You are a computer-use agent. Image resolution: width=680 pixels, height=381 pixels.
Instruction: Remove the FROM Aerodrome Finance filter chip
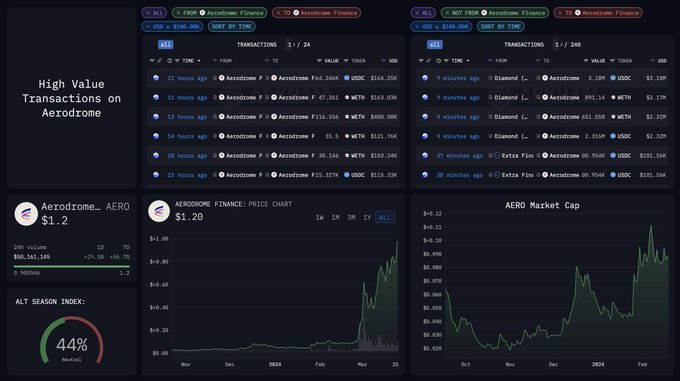click(x=178, y=13)
